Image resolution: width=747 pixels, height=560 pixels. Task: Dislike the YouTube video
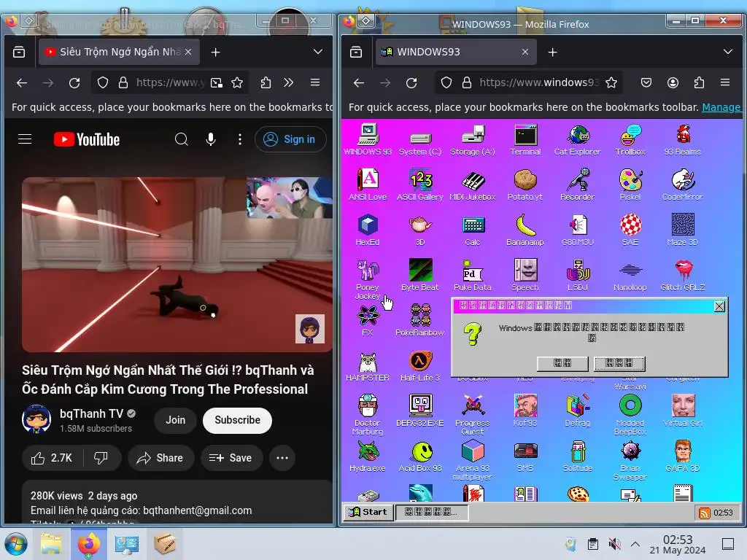tap(101, 458)
